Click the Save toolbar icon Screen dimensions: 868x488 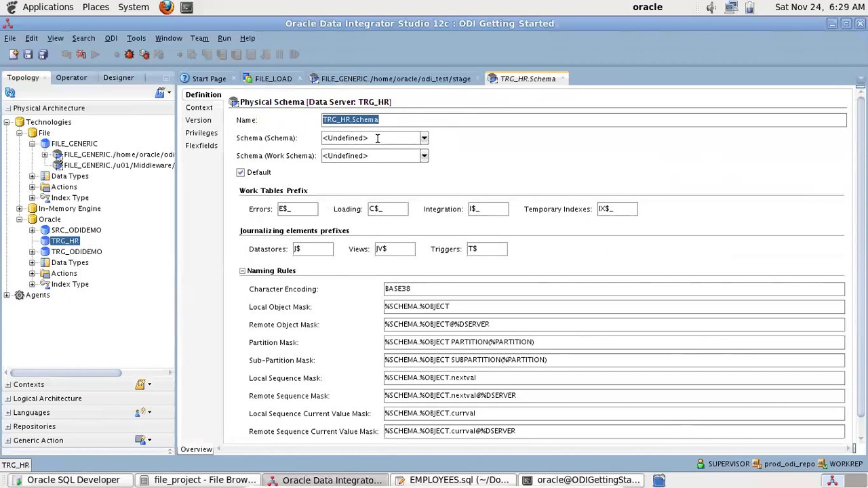pyautogui.click(x=28, y=54)
